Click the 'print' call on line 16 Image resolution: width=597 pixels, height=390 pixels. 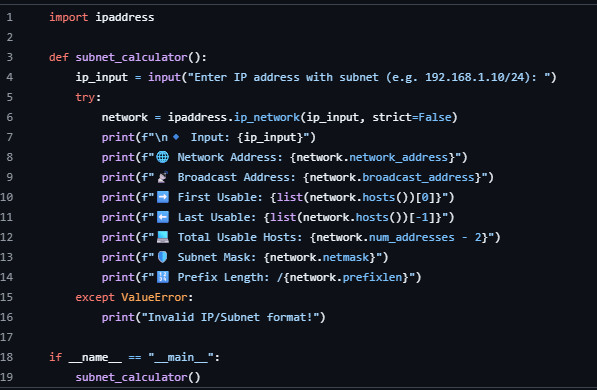[118, 317]
